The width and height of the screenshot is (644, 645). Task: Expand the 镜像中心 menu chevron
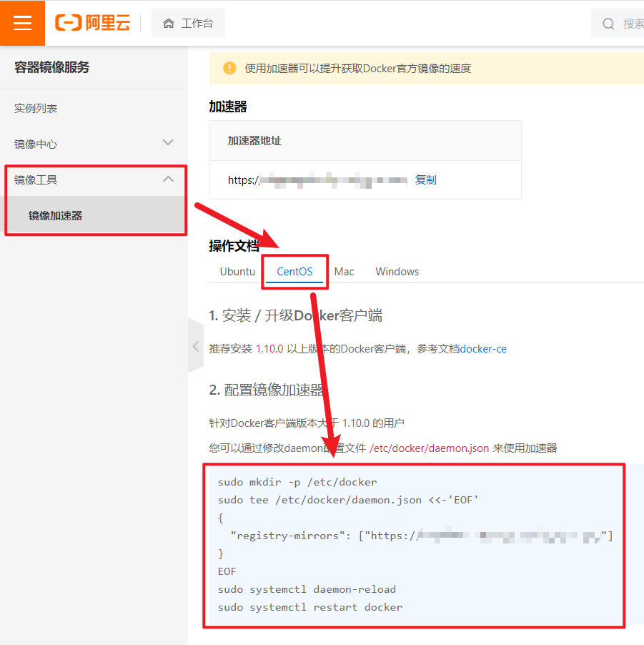(168, 143)
